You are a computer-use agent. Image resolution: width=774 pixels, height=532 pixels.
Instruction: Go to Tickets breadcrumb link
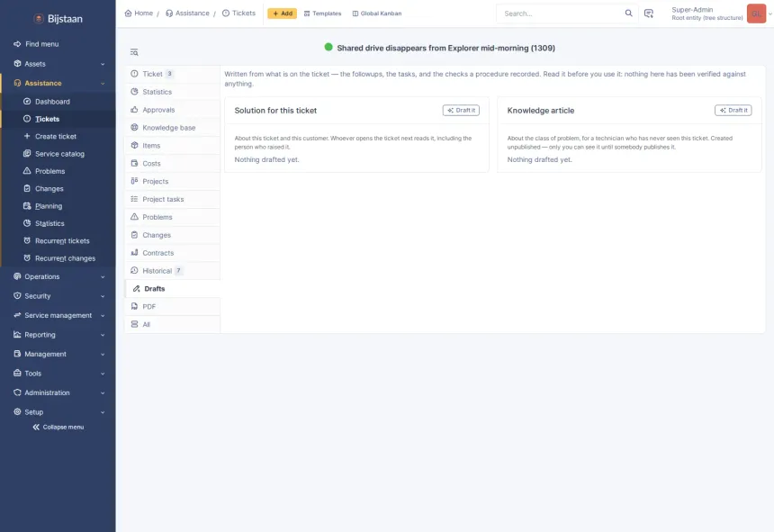238,14
